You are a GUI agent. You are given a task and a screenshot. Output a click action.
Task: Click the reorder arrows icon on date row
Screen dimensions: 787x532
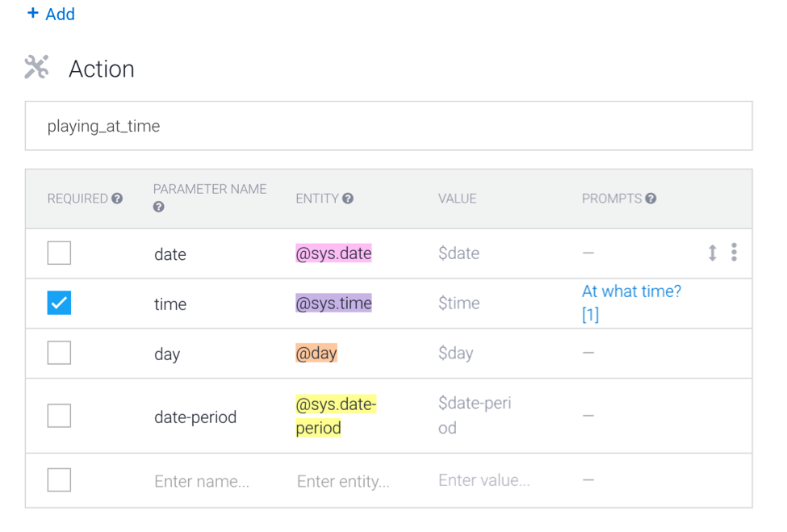[x=712, y=253]
